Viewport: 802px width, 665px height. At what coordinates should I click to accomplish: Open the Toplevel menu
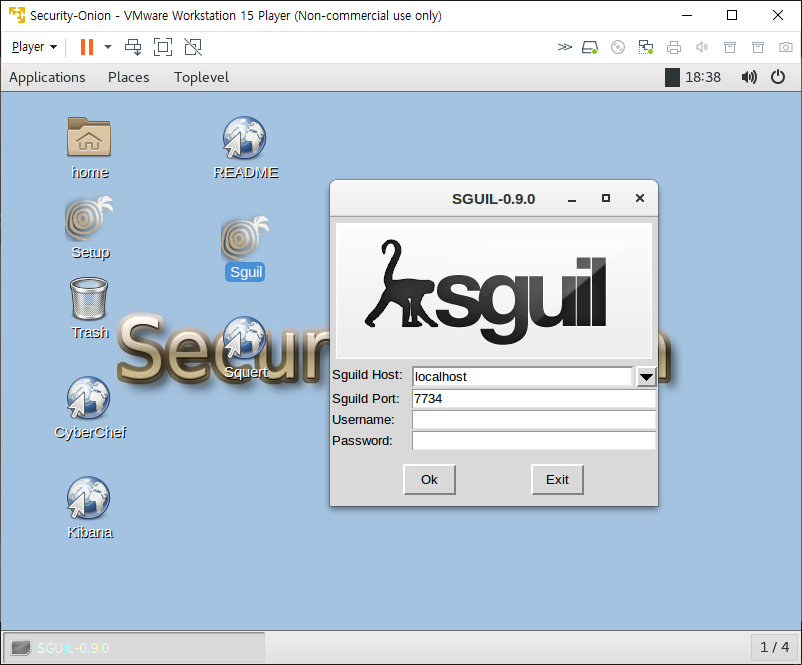coord(201,77)
